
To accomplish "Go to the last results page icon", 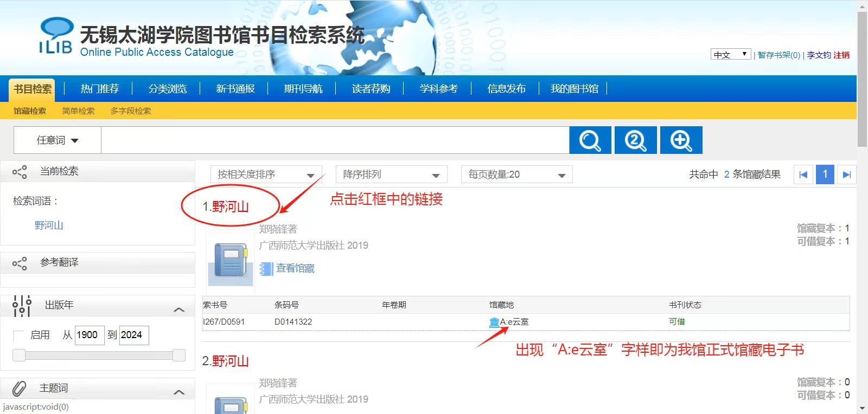I will pyautogui.click(x=846, y=174).
